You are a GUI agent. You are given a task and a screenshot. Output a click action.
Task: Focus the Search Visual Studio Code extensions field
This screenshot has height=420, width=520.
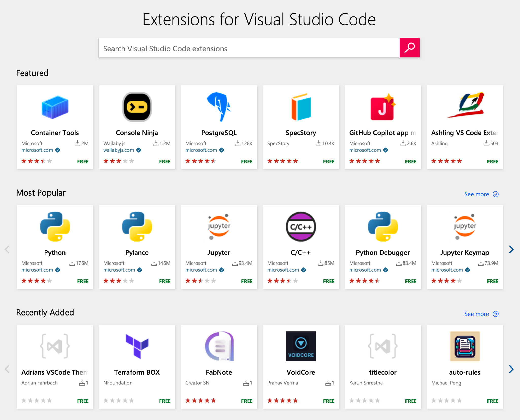[x=249, y=48]
